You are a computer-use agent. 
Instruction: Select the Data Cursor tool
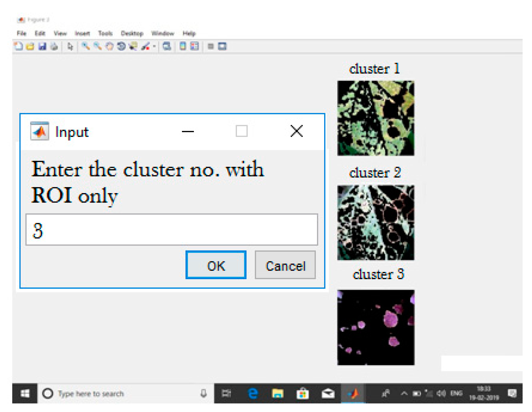(133, 46)
